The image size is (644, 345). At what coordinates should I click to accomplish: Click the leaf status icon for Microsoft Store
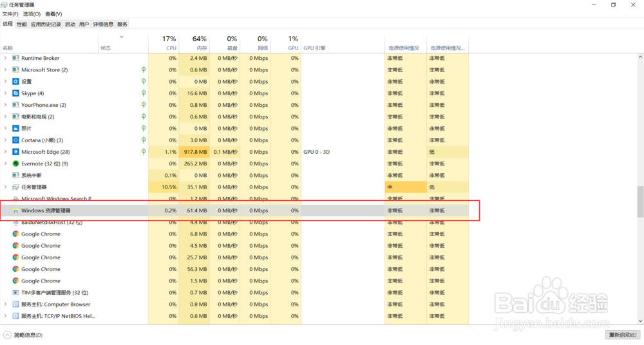click(x=144, y=70)
